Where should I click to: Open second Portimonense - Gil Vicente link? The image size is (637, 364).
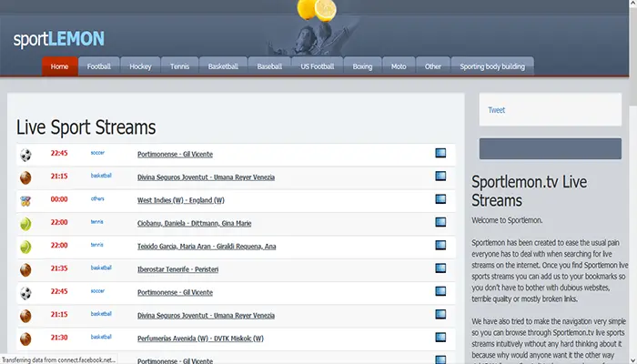pyautogui.click(x=175, y=292)
